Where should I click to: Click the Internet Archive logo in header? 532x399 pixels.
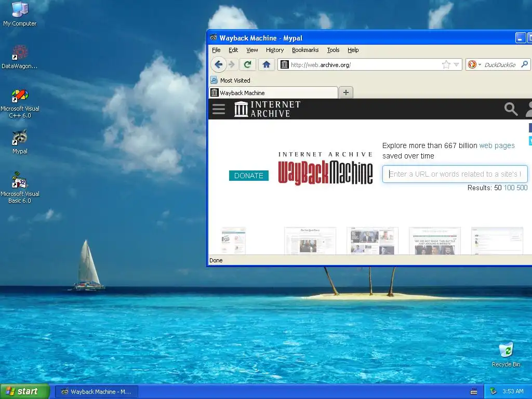(268, 109)
